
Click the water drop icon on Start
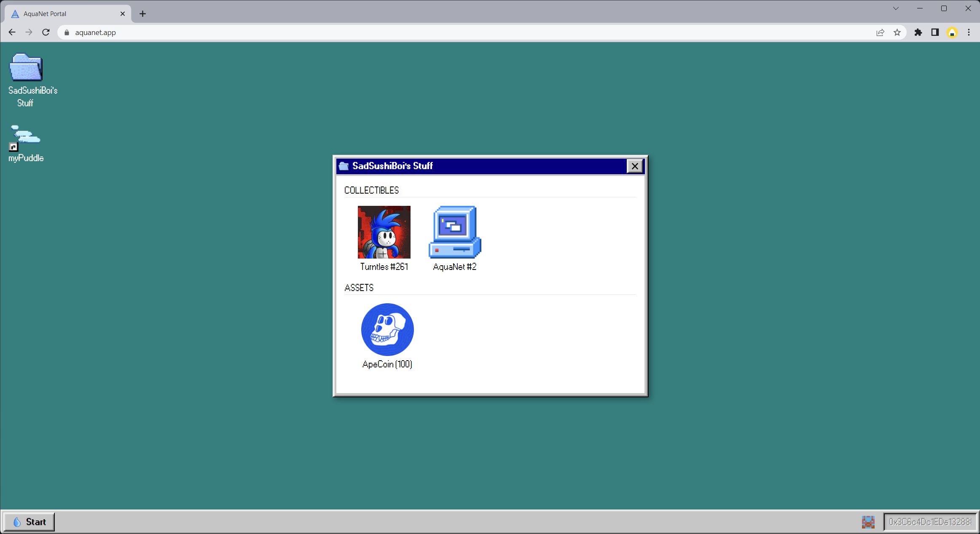point(17,522)
